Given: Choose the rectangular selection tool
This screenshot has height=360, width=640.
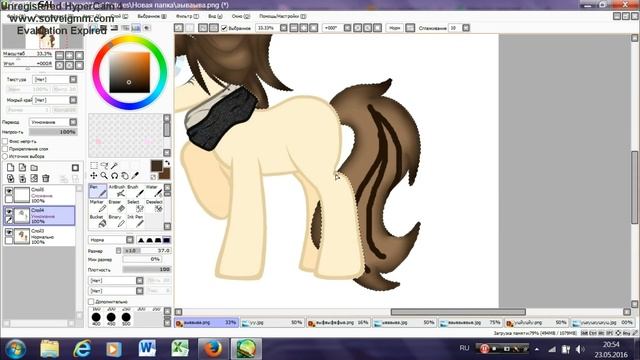Looking at the screenshot, I should (94, 165).
